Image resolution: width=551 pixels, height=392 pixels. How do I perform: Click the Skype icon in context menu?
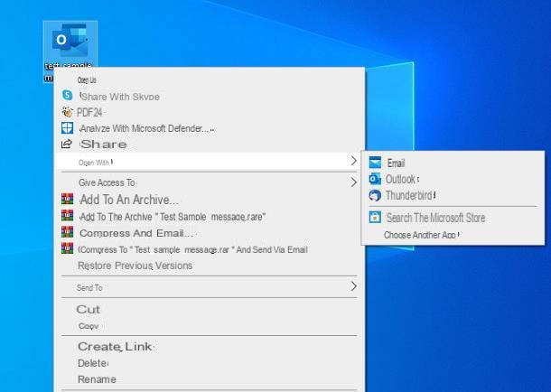pyautogui.click(x=67, y=95)
